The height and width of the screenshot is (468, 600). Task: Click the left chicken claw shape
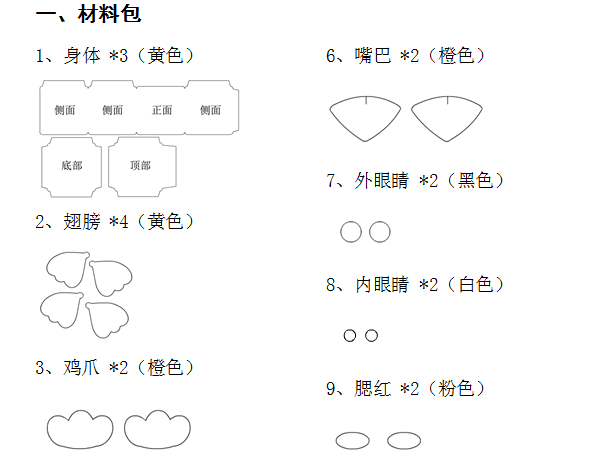click(80, 429)
